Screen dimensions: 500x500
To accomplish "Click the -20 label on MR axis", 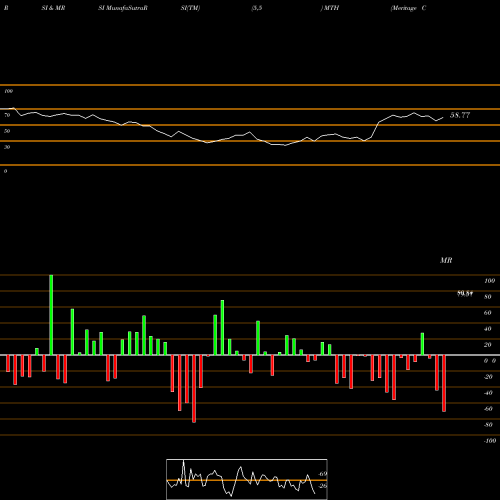I will coord(488,377).
